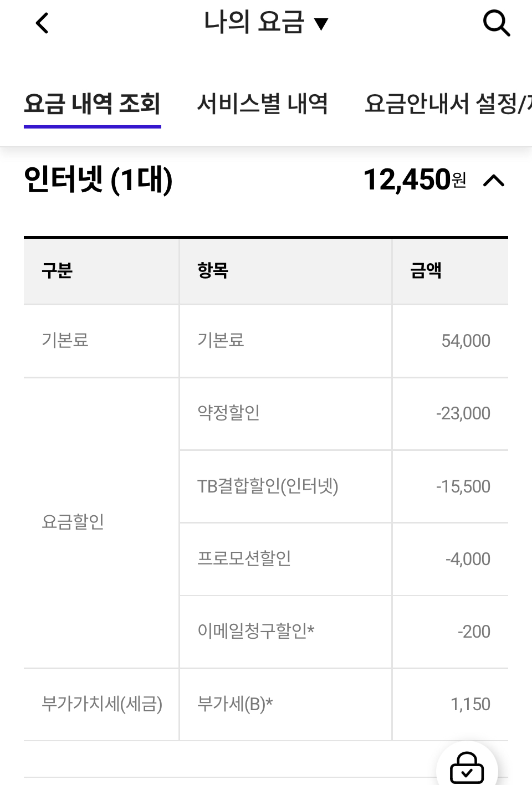Open the 나의 요금 title dropdown
The height and width of the screenshot is (785, 532).
point(266,23)
